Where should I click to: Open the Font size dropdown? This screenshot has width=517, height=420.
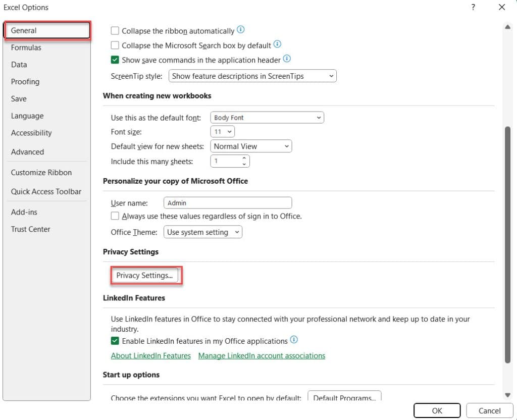click(x=223, y=132)
